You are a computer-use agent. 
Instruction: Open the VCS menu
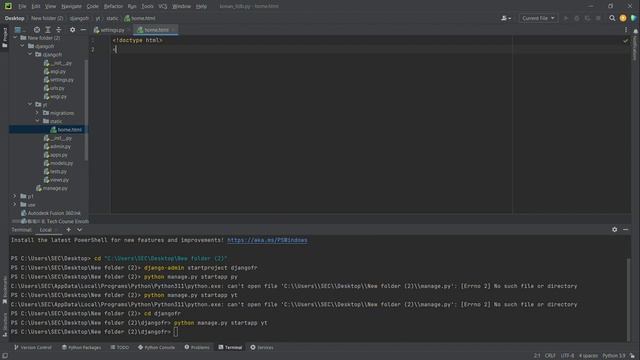[162, 6]
